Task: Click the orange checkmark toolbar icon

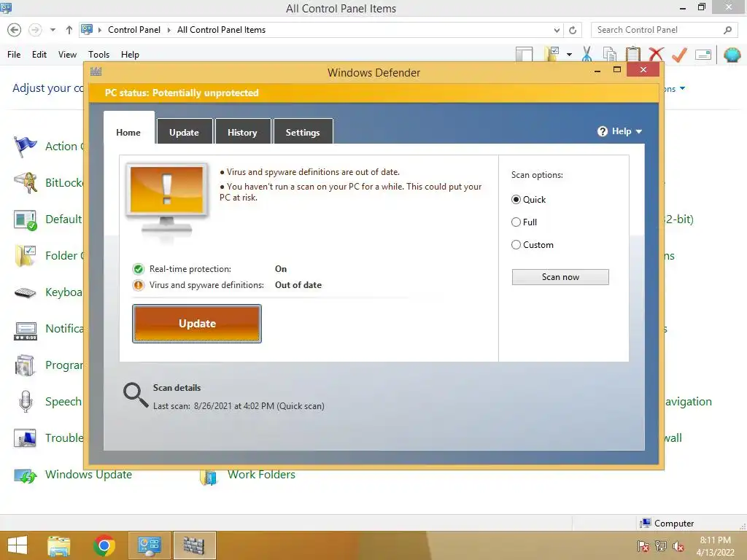Action: click(x=679, y=55)
